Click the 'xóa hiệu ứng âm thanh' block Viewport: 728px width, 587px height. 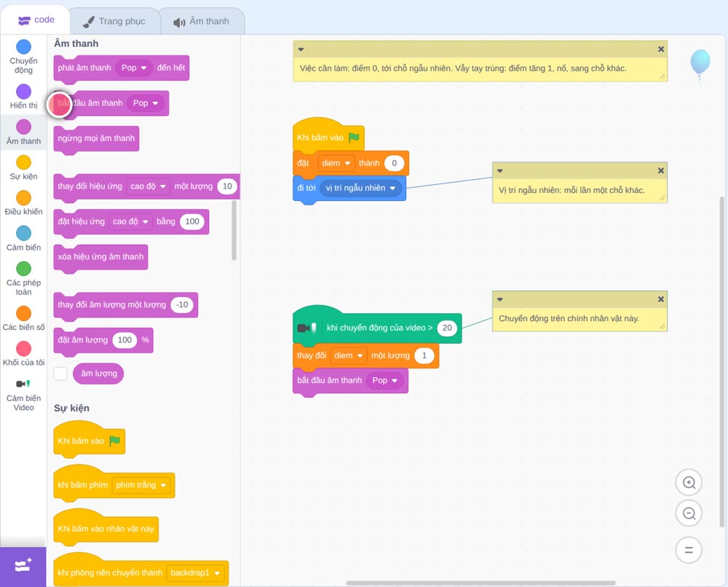tap(100, 257)
